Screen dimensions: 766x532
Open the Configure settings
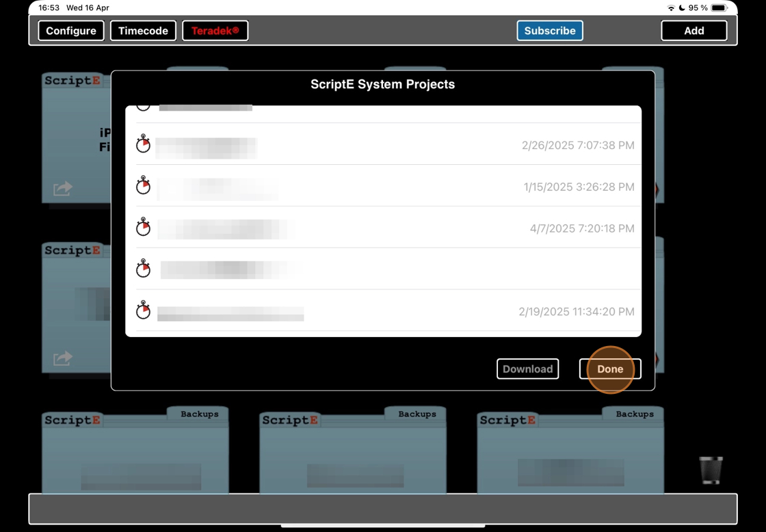click(x=71, y=31)
